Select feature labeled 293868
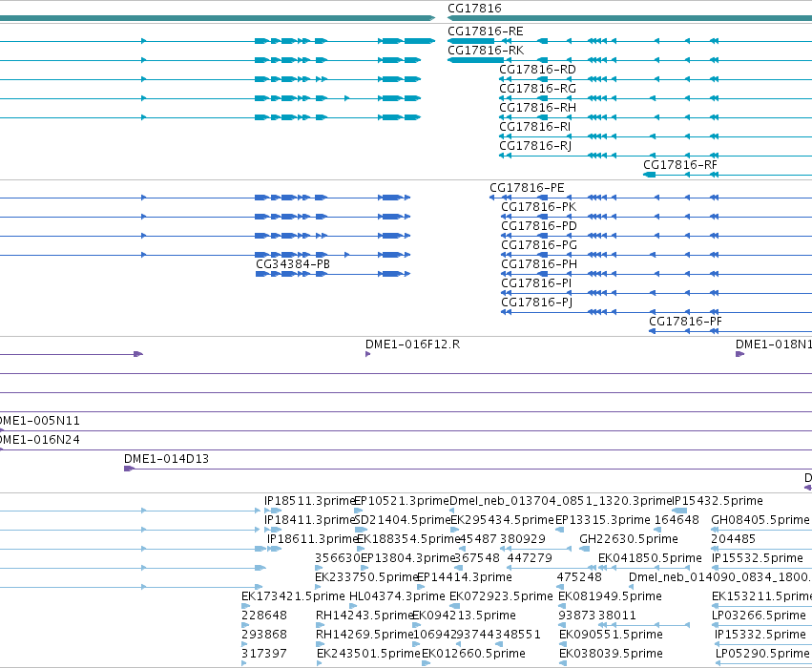 (264, 636)
